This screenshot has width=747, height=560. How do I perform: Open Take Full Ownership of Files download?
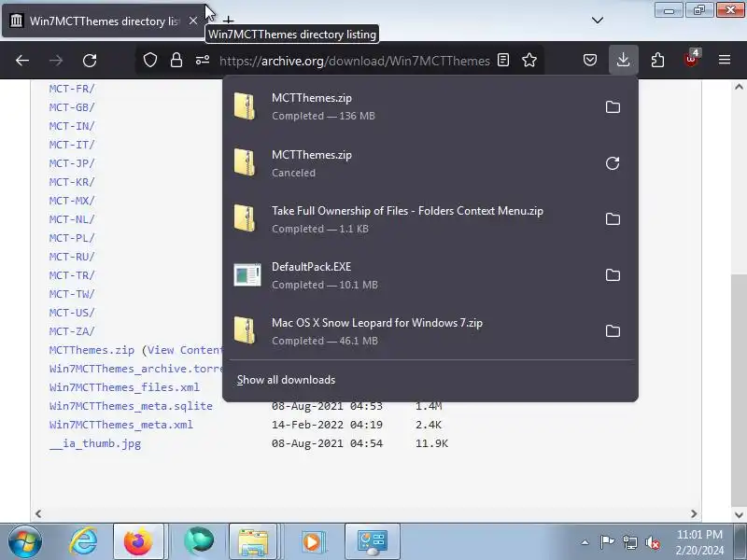tap(412, 219)
